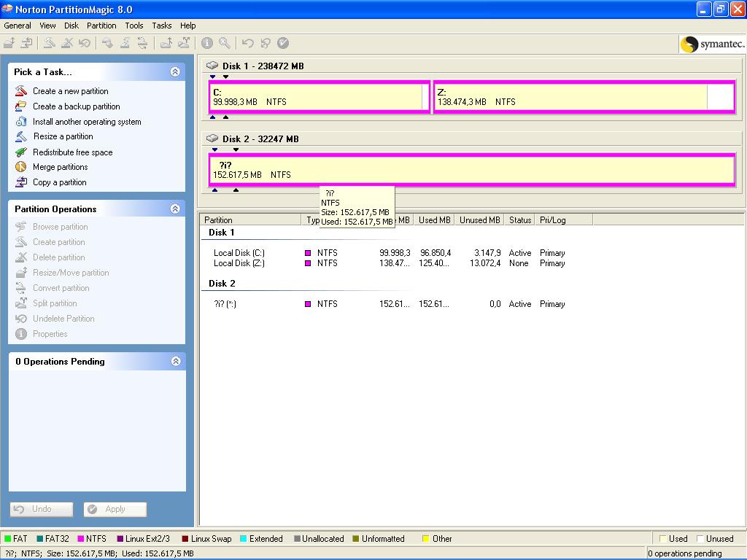Screen dimensions: 747x560
Task: Click the Properties icon in Partition Operations
Action: pyautogui.click(x=21, y=334)
